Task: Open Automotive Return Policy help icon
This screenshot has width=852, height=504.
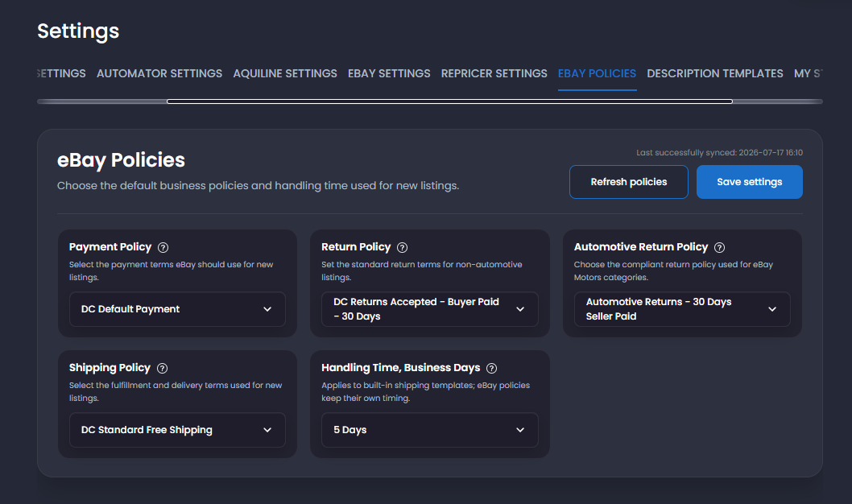Action: tap(719, 248)
